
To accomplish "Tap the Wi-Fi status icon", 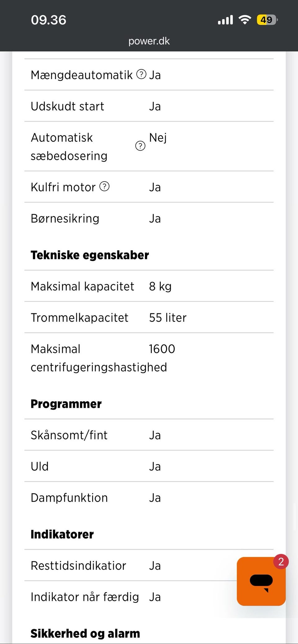I will click(x=245, y=20).
